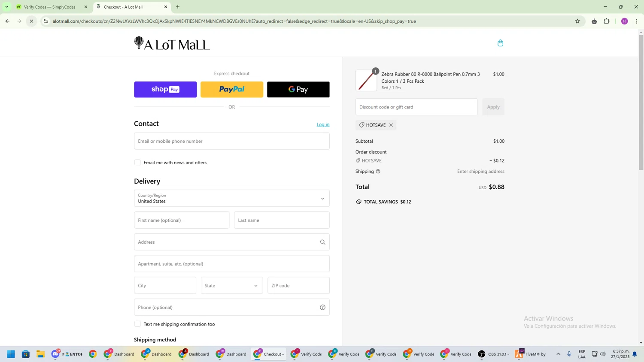Click the ZIP code field
This screenshot has height=362, width=644.
coord(298,286)
